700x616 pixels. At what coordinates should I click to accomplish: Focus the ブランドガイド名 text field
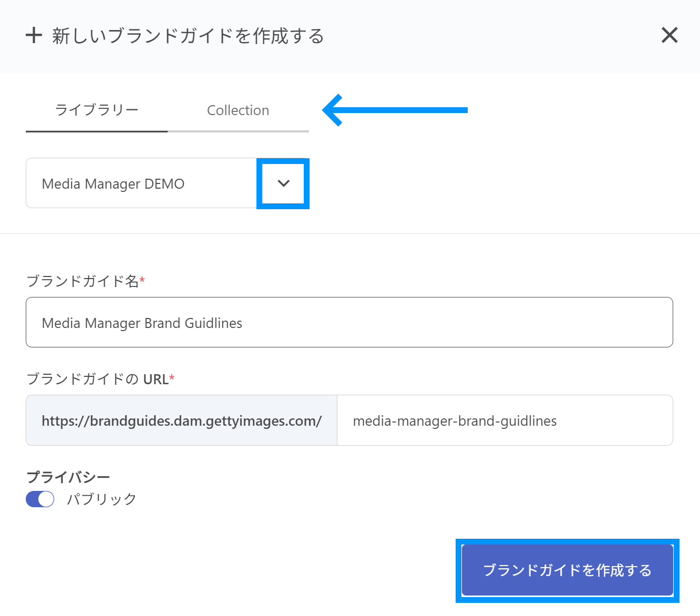pyautogui.click(x=349, y=323)
